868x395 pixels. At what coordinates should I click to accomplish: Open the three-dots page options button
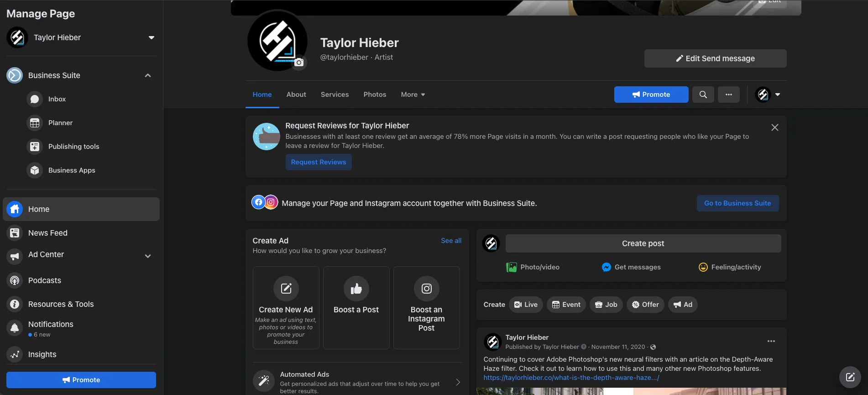pos(729,95)
